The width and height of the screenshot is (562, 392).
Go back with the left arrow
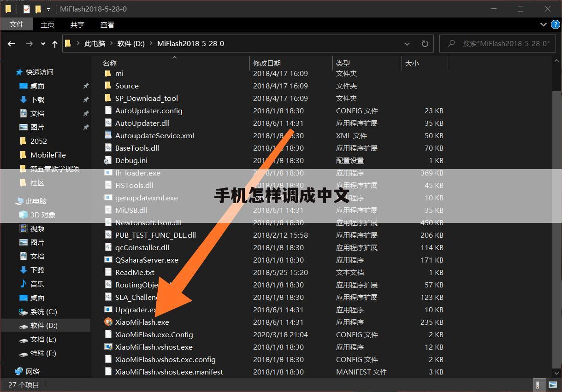[x=12, y=44]
